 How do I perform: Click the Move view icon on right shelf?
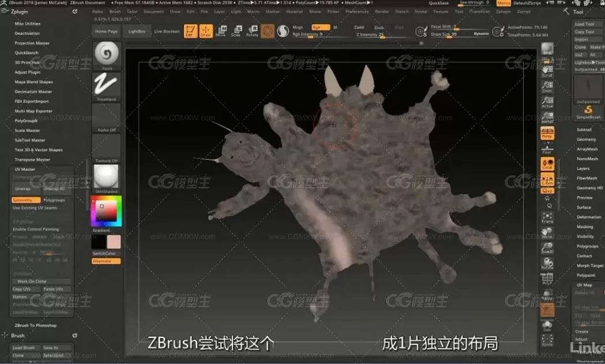tap(547, 232)
